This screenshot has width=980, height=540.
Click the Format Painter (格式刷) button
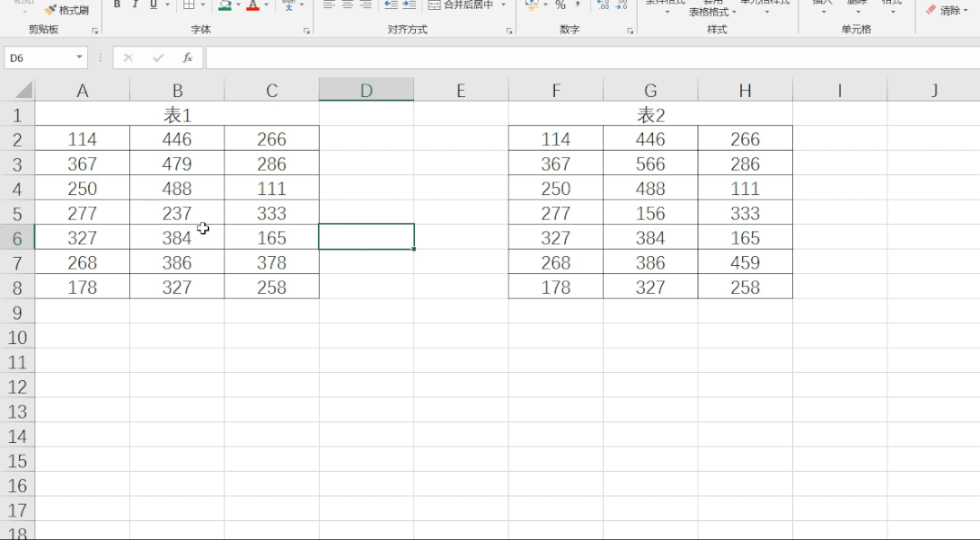[67, 10]
